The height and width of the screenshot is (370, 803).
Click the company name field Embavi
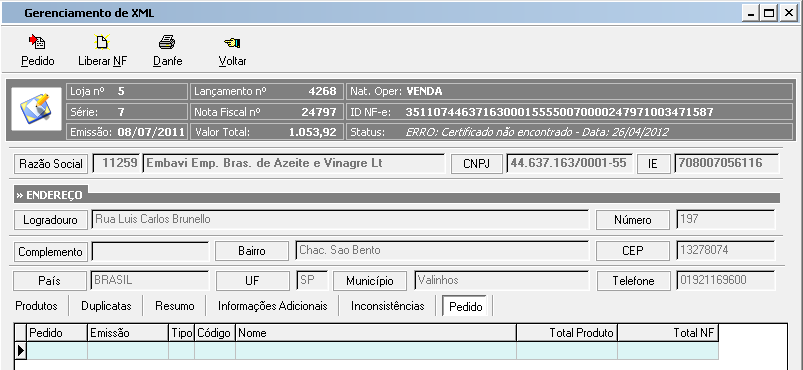coord(293,163)
